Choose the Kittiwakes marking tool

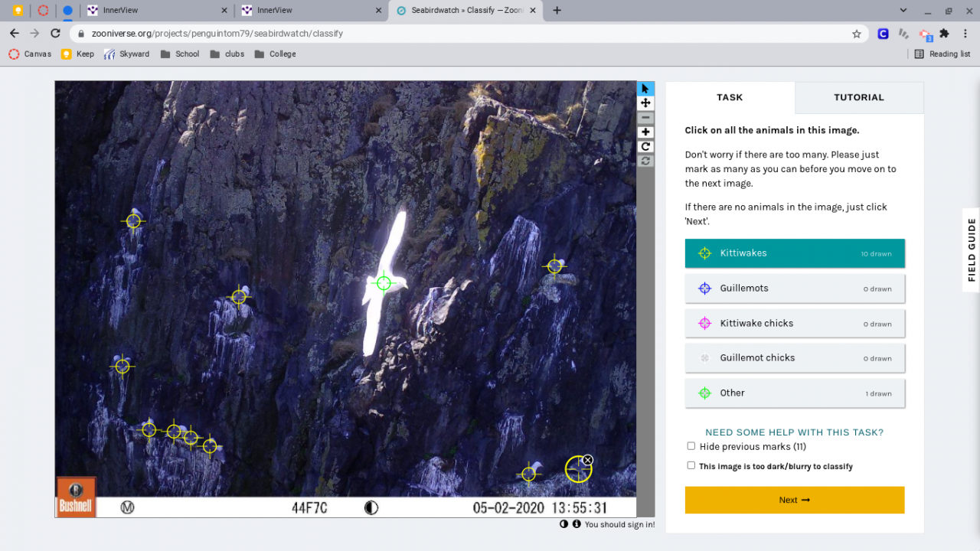click(795, 253)
